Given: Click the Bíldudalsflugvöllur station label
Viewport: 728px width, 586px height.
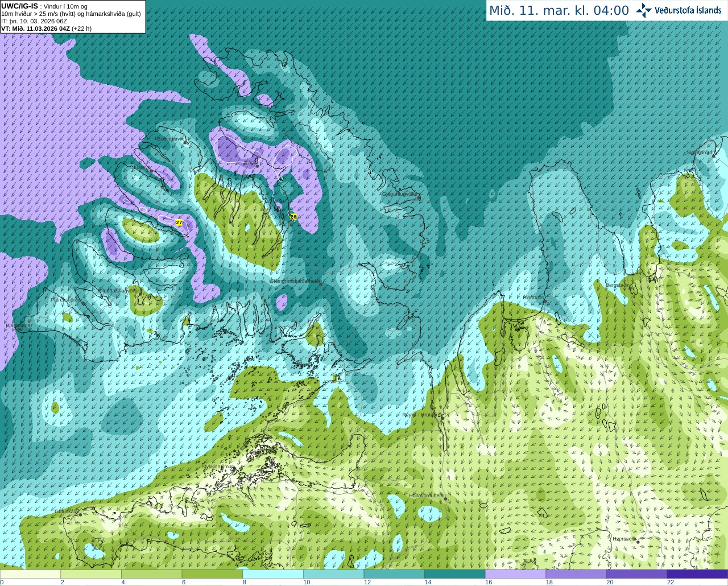Looking at the screenshot, I should (118, 290).
